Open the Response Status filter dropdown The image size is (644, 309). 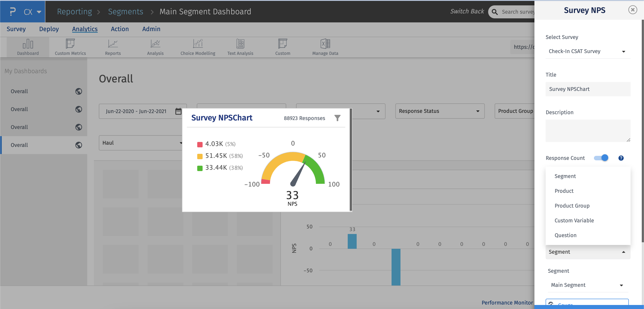pos(440,111)
